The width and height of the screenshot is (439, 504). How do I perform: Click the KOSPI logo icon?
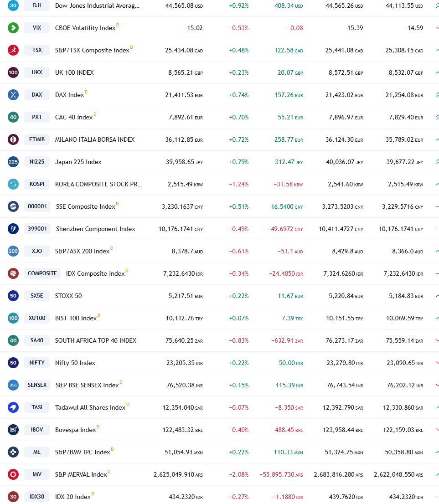pyautogui.click(x=13, y=184)
